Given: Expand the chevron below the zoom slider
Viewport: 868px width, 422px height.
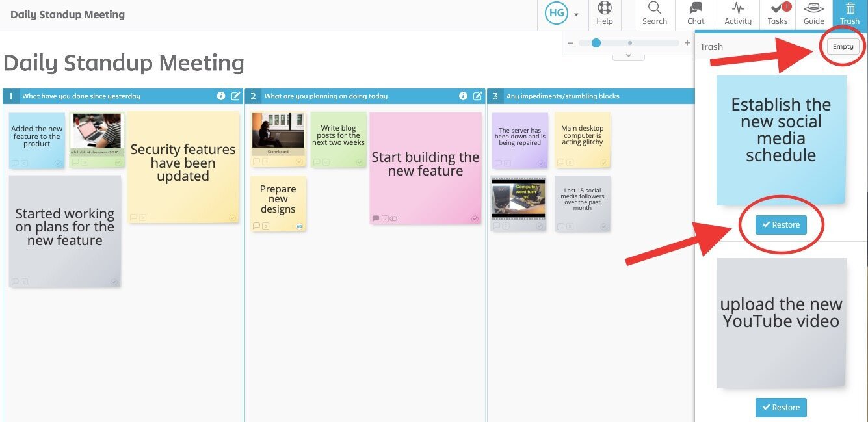Looking at the screenshot, I should click(x=628, y=56).
